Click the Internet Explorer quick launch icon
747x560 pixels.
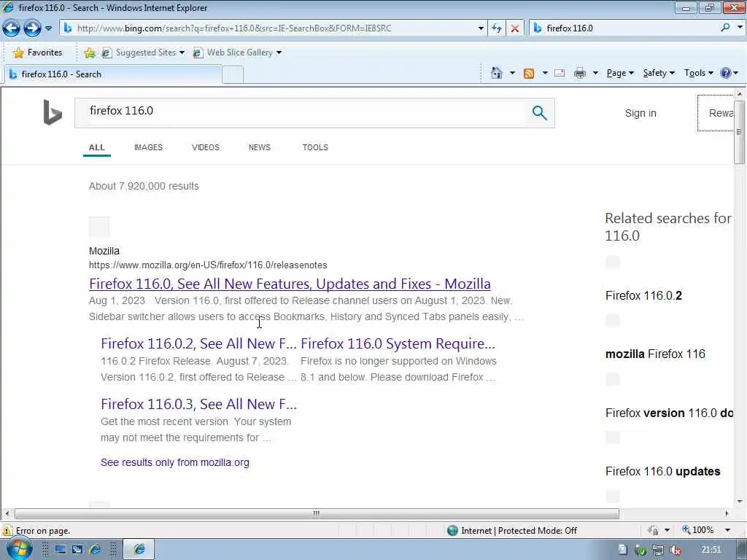tap(95, 550)
